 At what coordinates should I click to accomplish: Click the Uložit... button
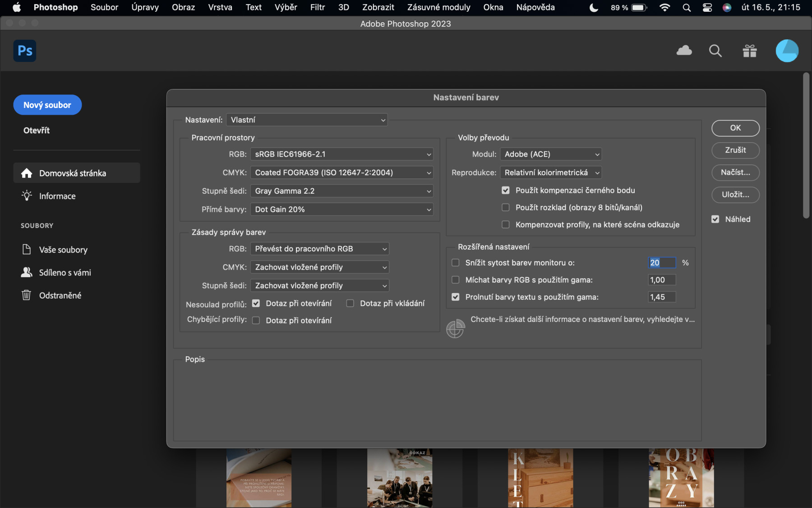[x=735, y=194]
